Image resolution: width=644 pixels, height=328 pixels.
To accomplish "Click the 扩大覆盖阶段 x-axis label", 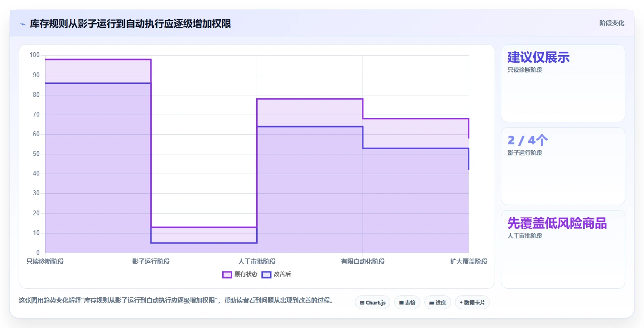I will pyautogui.click(x=469, y=261).
